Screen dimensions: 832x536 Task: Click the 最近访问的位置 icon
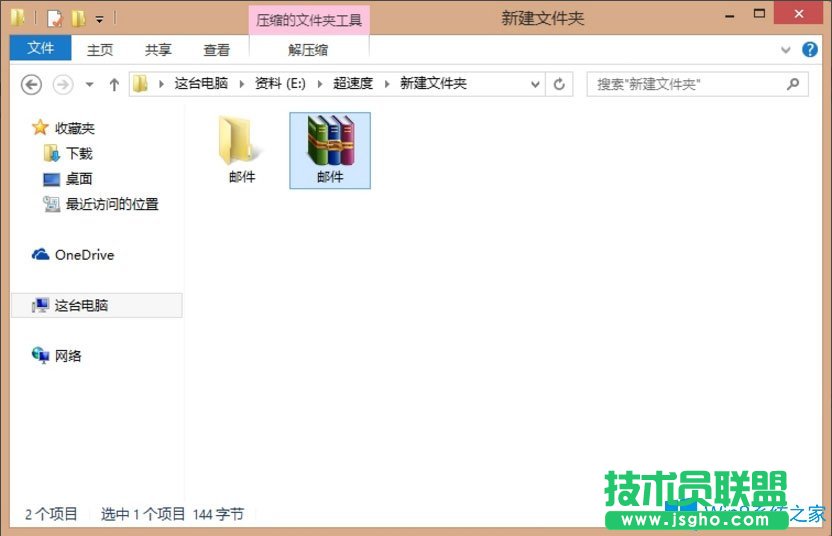[x=51, y=204]
